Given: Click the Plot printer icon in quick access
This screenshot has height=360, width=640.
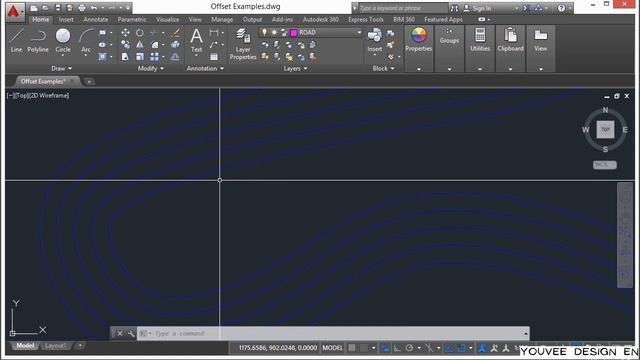Looking at the screenshot, I should tap(82, 8).
